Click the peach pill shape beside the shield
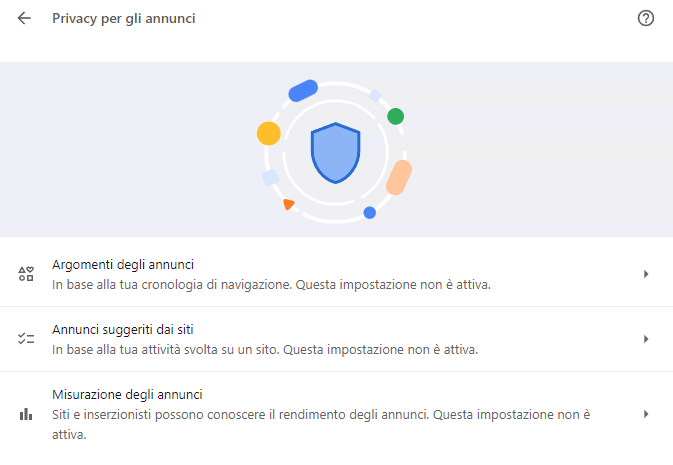The image size is (673, 465). tap(399, 177)
